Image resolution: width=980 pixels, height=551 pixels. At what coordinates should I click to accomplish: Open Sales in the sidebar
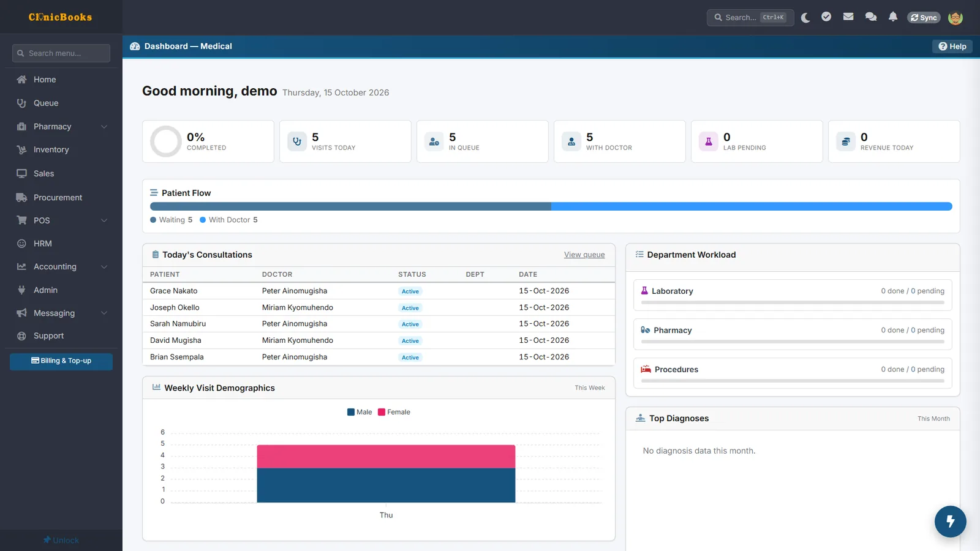click(x=61, y=173)
